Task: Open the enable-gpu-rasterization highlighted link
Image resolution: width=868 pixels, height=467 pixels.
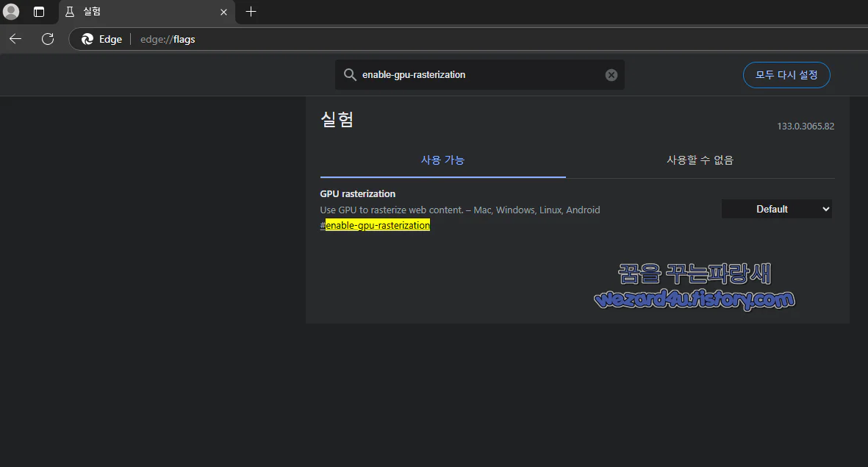Action: [378, 225]
